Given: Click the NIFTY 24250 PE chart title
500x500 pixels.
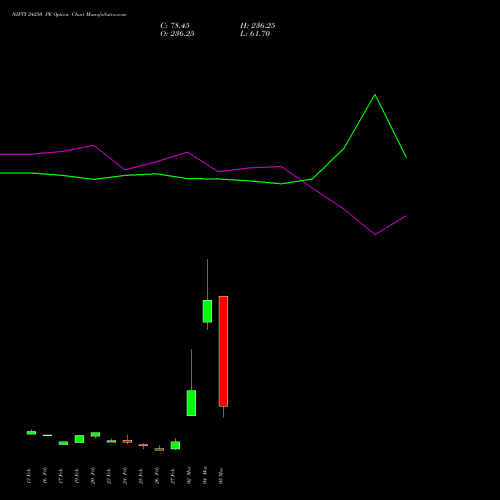Looking at the screenshot, I should pyautogui.click(x=69, y=15).
